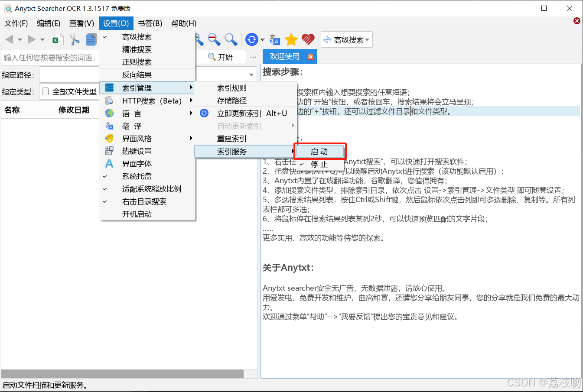This screenshot has width=583, height=392.
Task: Click the Anytxt app icon in title bar
Action: [x=8, y=8]
